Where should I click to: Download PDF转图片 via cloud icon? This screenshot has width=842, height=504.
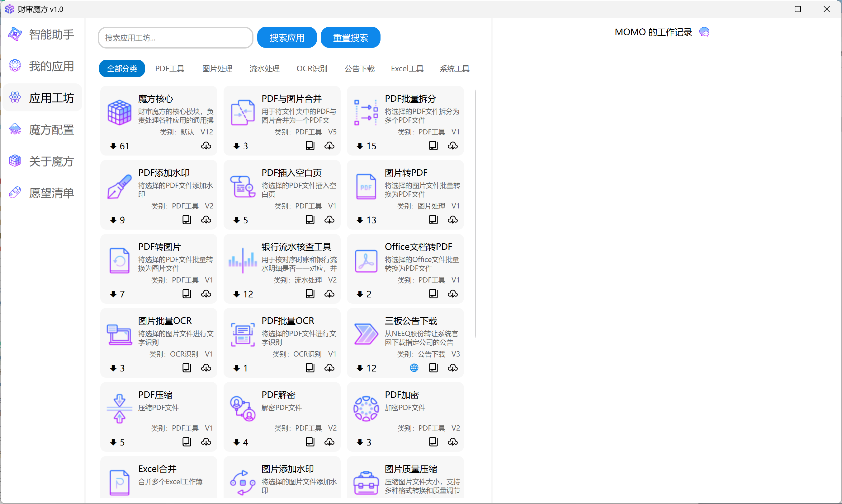point(206,294)
